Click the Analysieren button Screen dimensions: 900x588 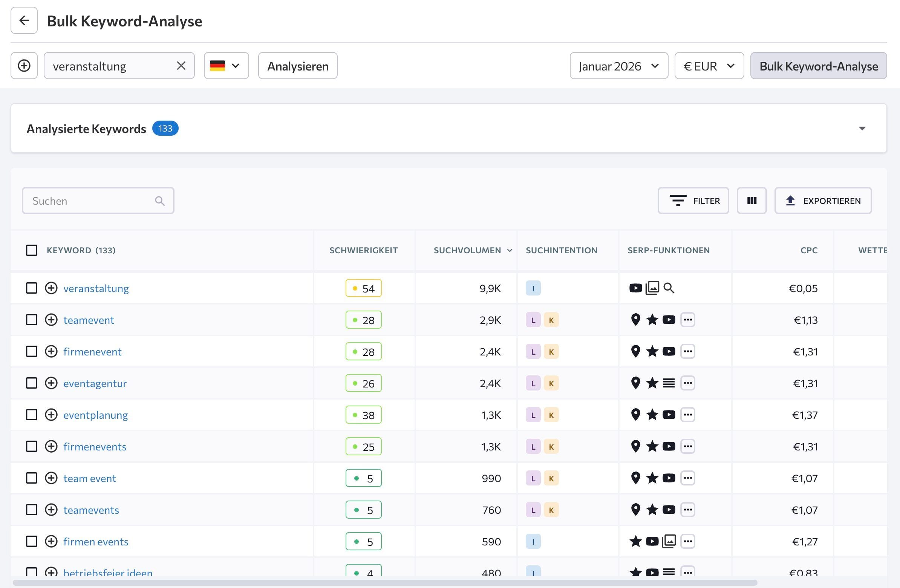298,66
